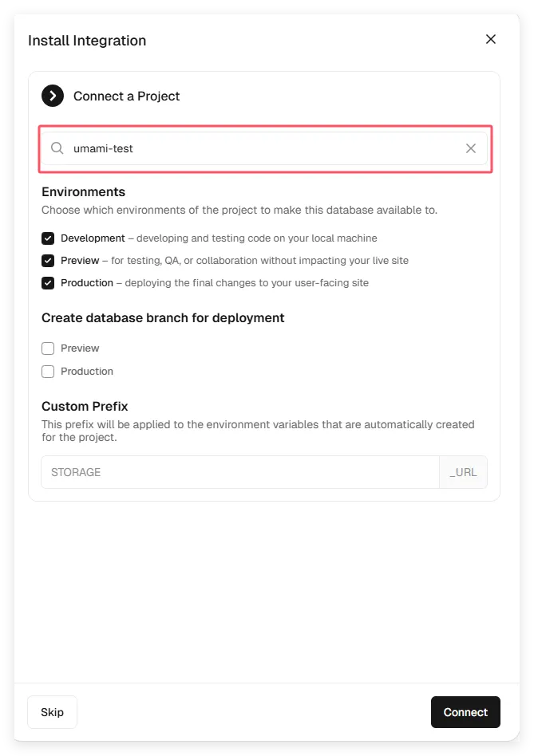
Task: Collapse the Connect a Project section title
Action: [126, 96]
